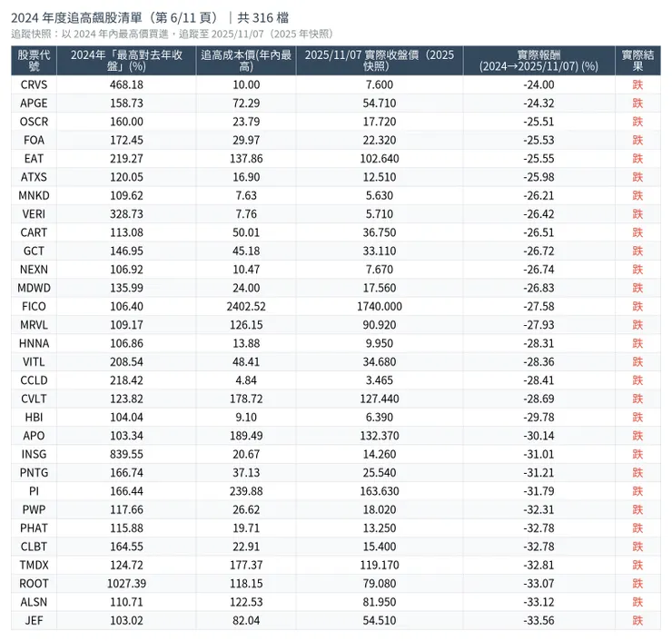
Task: Select the PHAT ticker cell
Action: (x=34, y=528)
